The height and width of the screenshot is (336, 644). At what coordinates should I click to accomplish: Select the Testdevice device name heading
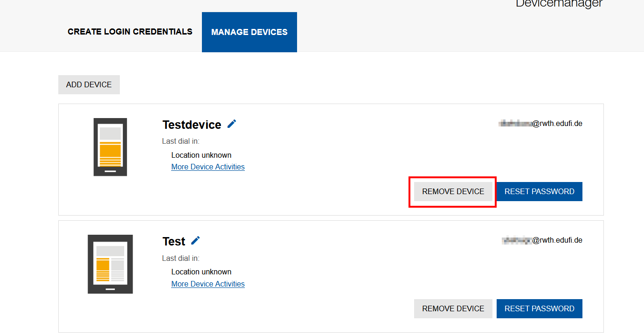192,124
